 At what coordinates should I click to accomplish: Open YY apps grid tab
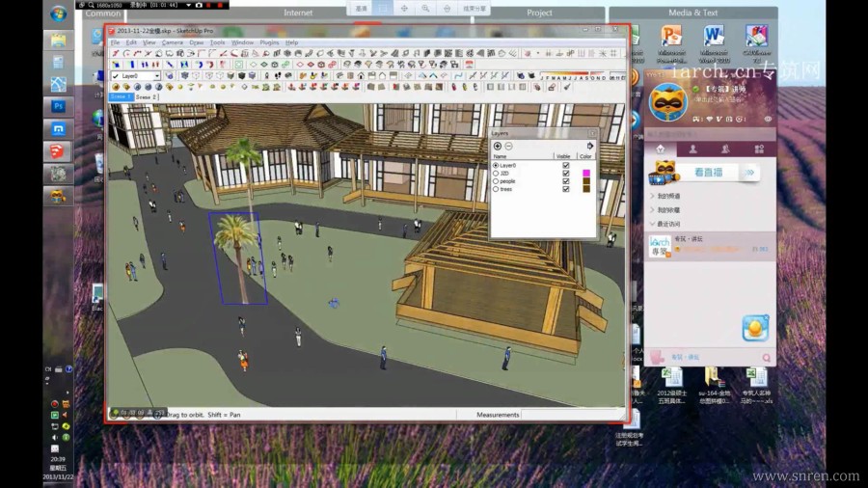click(759, 149)
